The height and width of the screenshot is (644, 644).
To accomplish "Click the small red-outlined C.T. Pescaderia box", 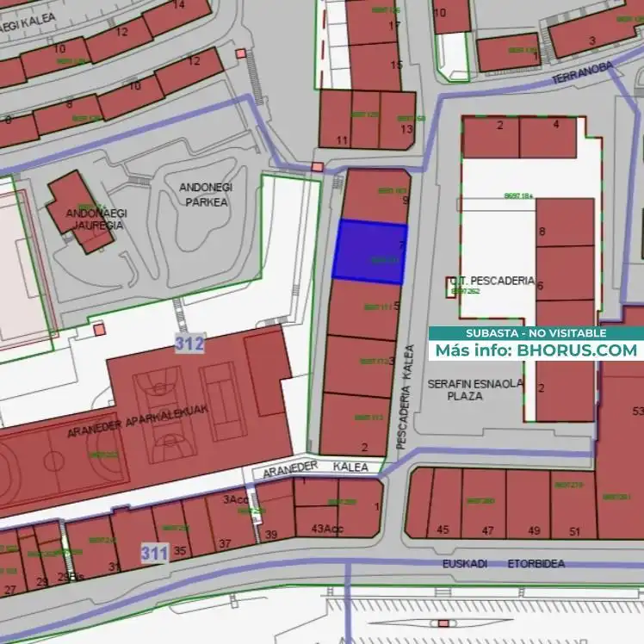I will (450, 287).
